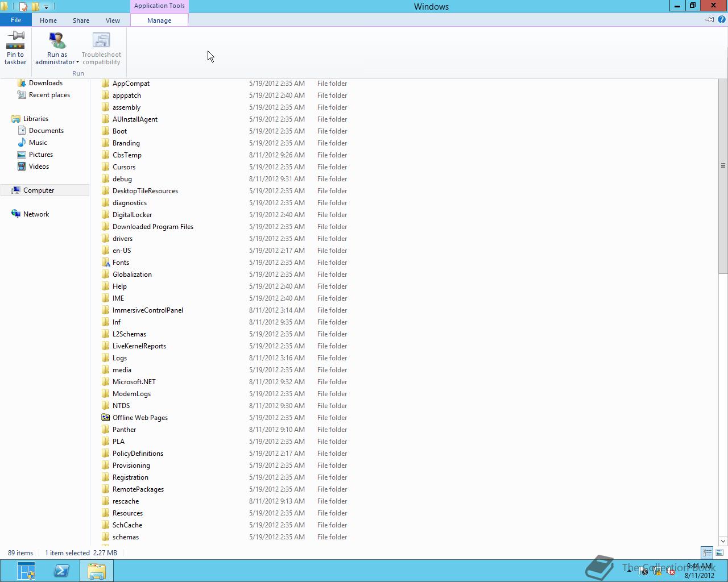Viewport: 728px width, 582px height.
Task: Switch to the View ribbon tab
Action: pyautogui.click(x=113, y=20)
